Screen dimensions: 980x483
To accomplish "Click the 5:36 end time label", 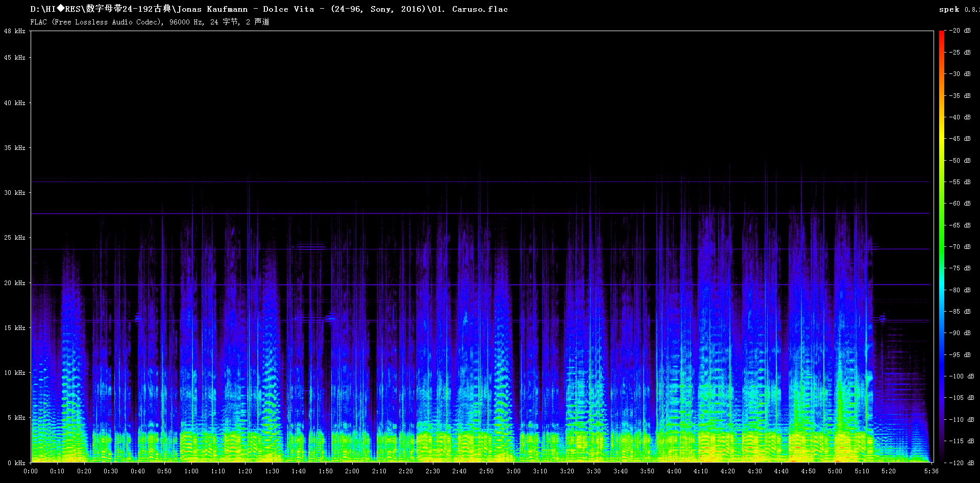I will [931, 471].
